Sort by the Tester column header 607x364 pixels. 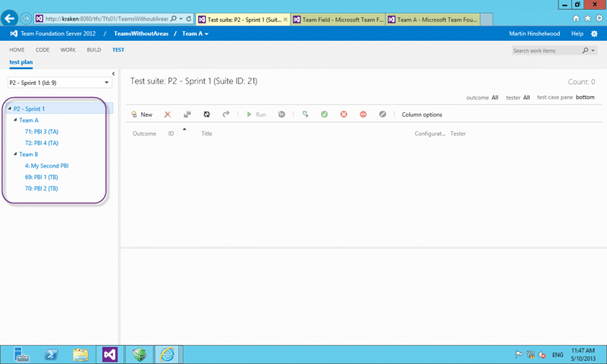click(x=458, y=133)
